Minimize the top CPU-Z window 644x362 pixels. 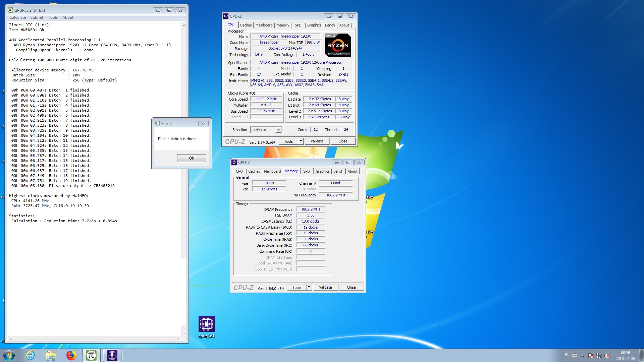pyautogui.click(x=329, y=16)
